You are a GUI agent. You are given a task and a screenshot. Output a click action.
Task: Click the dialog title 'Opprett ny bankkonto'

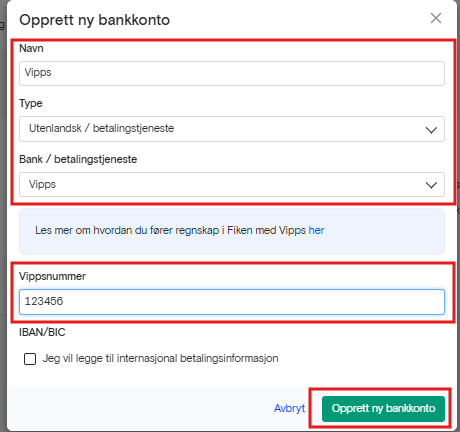tap(95, 20)
